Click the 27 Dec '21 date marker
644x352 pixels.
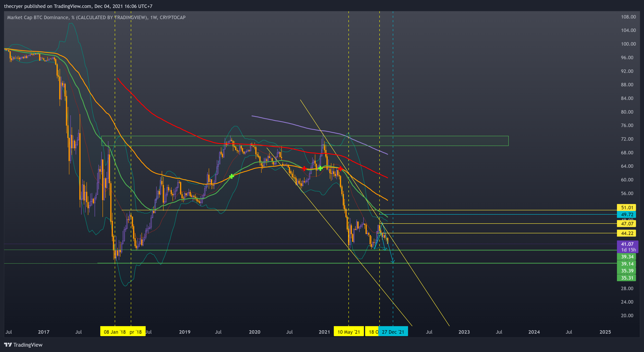393,332
